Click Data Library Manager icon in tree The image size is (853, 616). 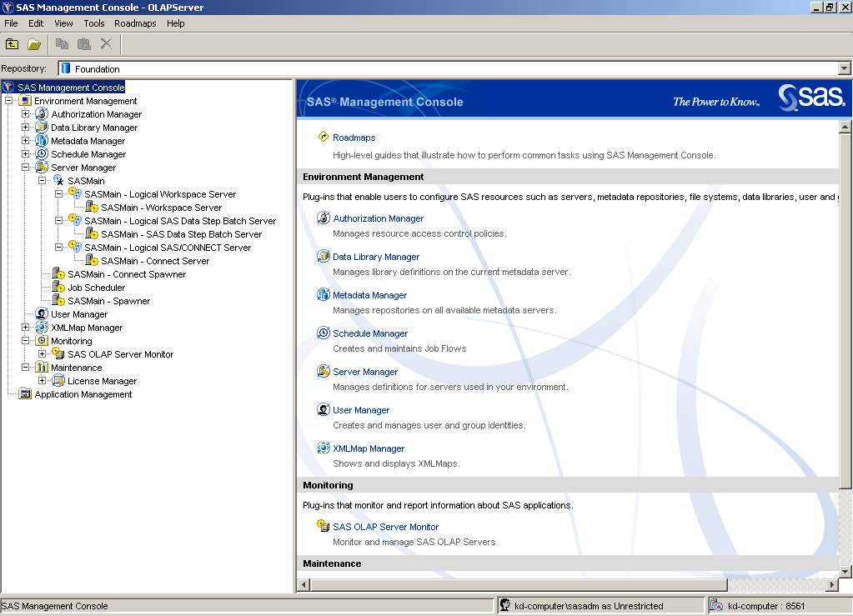point(42,128)
